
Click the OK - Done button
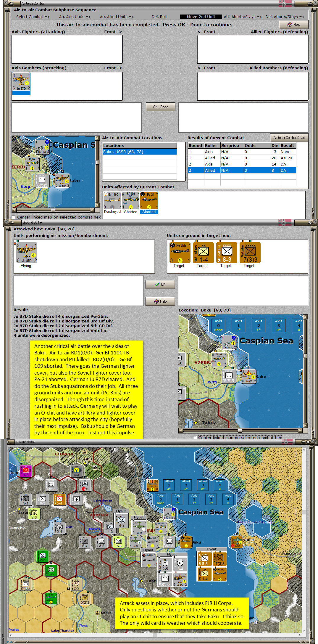pyautogui.click(x=161, y=107)
